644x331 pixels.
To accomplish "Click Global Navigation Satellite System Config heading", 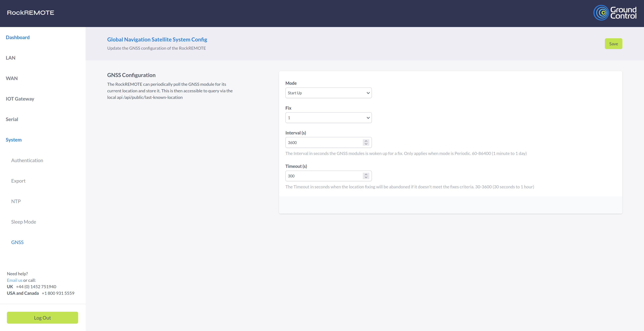I will tap(157, 39).
